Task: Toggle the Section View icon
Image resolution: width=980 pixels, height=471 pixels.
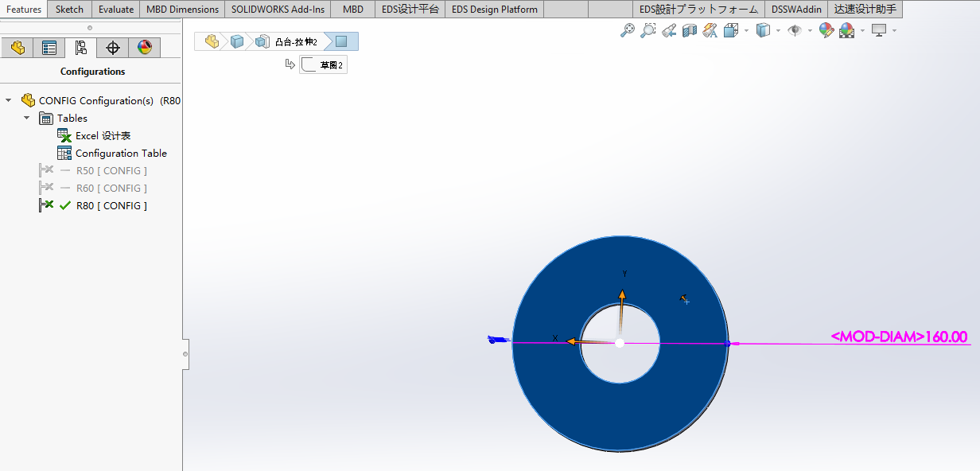Action: click(x=690, y=30)
